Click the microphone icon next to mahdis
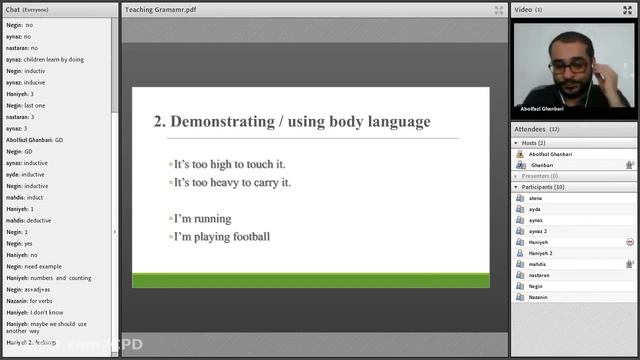This screenshot has width=640, height=360. (630, 264)
